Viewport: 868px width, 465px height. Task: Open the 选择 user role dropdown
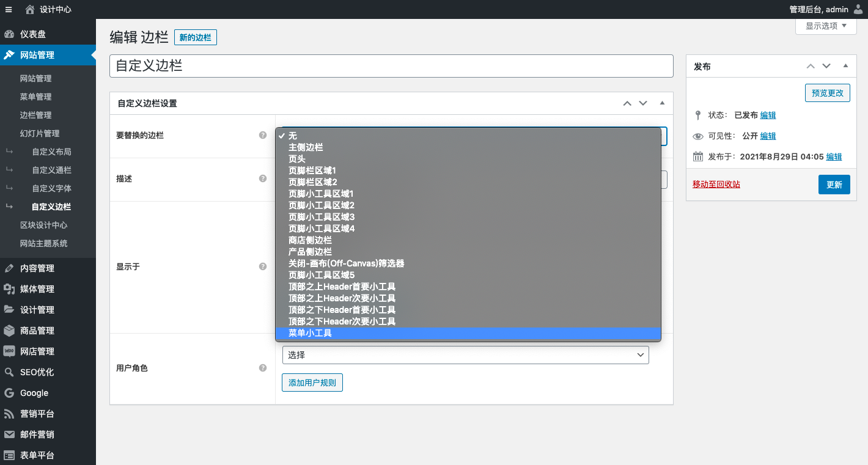(x=465, y=355)
